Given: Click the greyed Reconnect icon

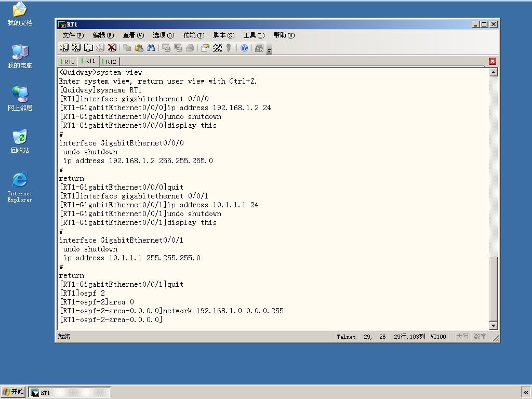Looking at the screenshot, I should click(100, 48).
